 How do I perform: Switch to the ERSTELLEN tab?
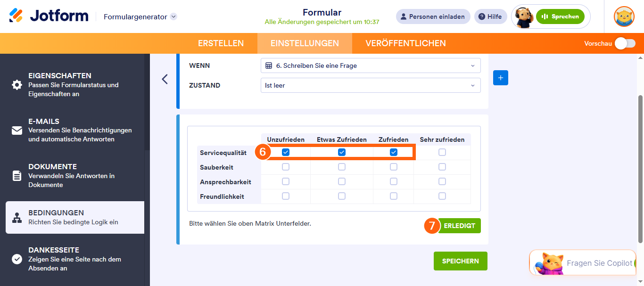[x=221, y=43]
